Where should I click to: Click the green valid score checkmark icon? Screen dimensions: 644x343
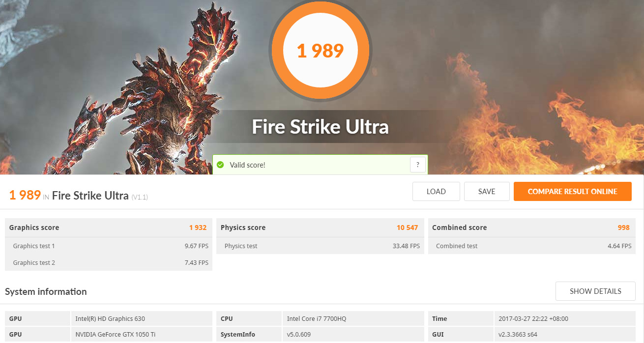[220, 165]
